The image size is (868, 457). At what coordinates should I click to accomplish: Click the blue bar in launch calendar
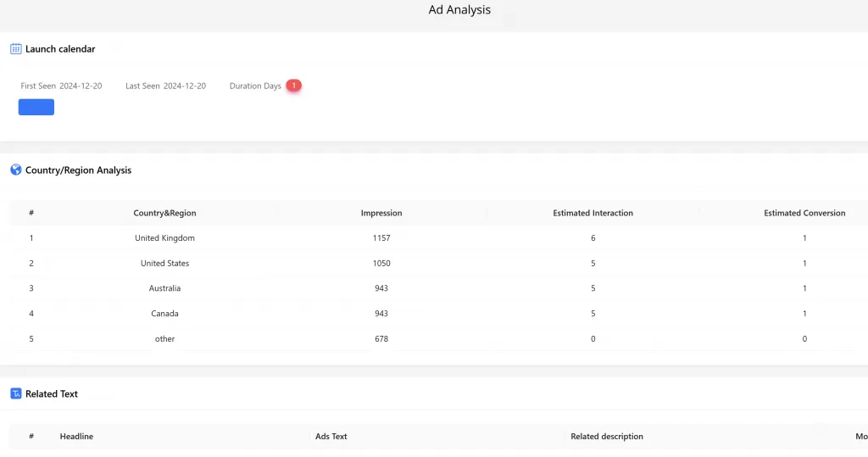coord(36,107)
